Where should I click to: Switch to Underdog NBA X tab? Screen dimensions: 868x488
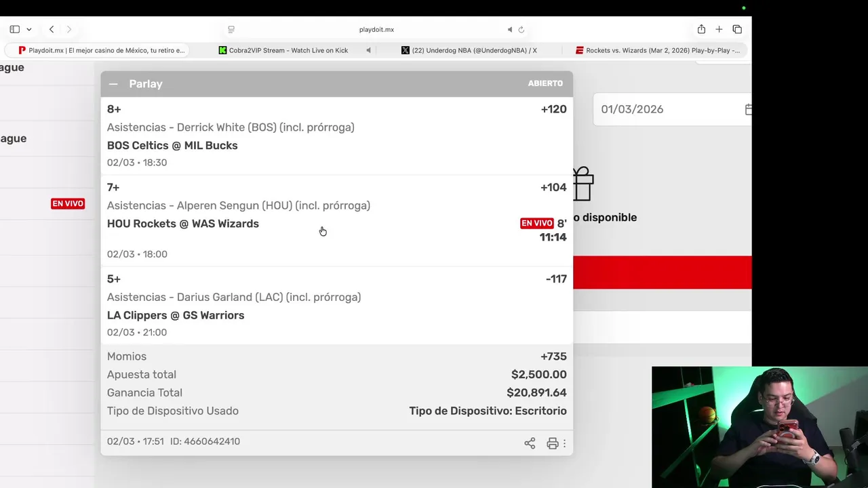469,50
